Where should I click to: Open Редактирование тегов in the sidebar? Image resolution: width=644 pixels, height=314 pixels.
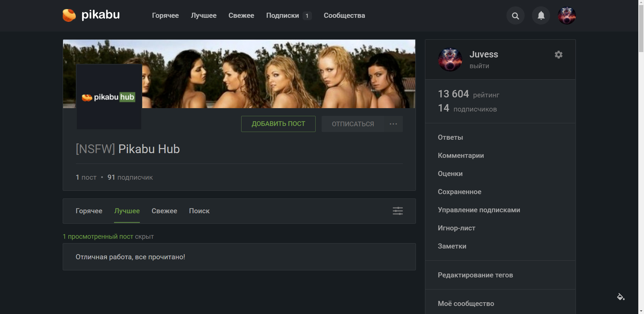(x=475, y=275)
